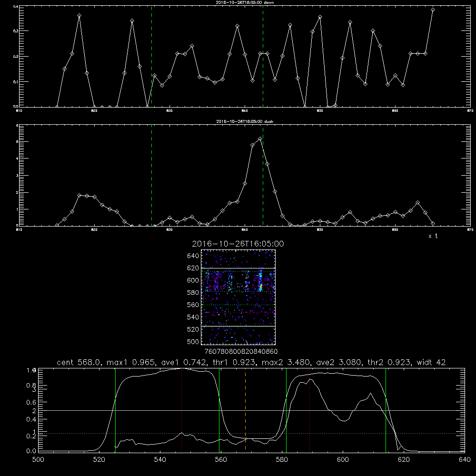
Task: Click the last diamond marker in dawn plot
Action: pyautogui.click(x=433, y=10)
